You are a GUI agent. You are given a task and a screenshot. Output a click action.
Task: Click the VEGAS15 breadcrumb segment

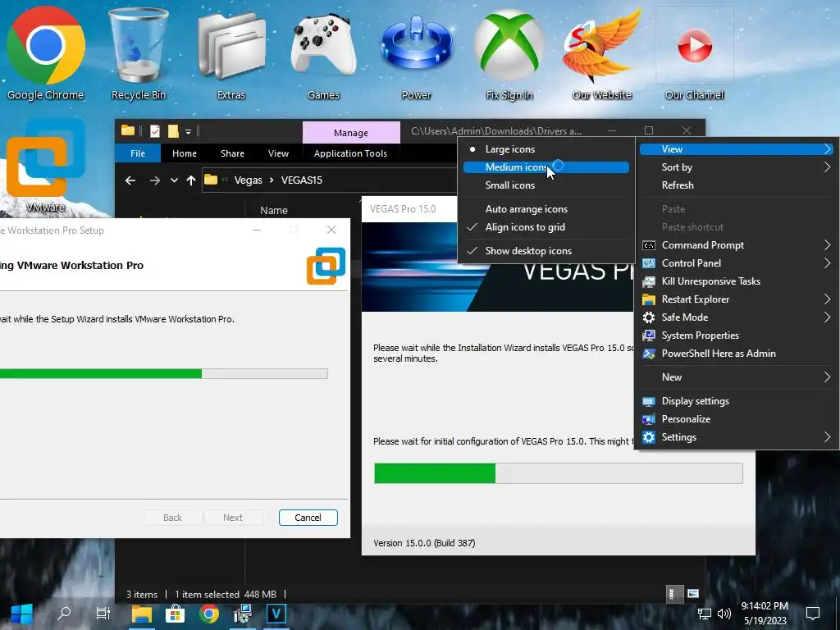tap(302, 180)
